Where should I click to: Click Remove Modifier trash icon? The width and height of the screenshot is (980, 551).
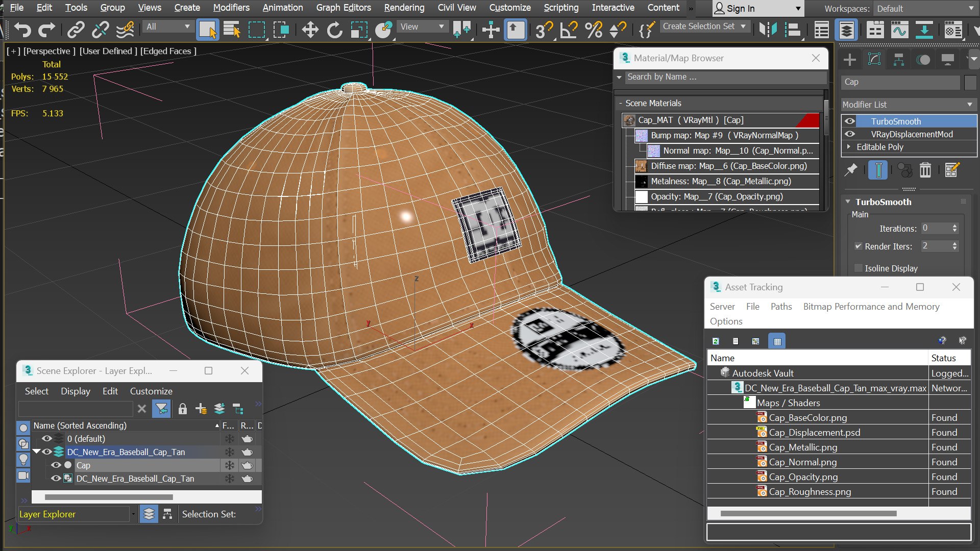[925, 170]
